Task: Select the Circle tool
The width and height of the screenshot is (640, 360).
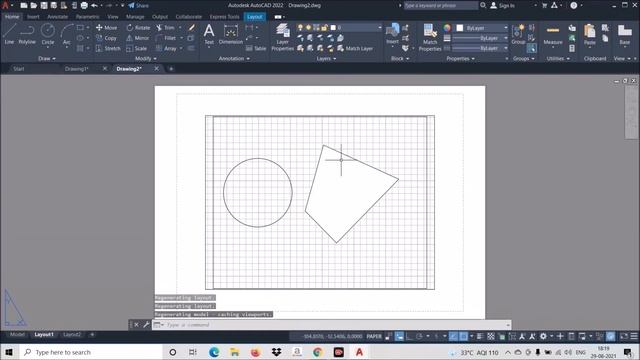Action: tap(48, 33)
